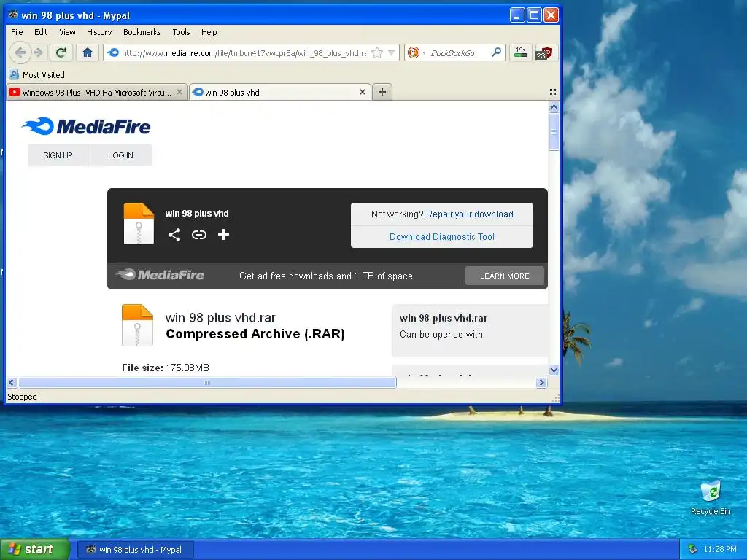
Task: Click the vertical scrollbar thumb
Action: [554, 133]
